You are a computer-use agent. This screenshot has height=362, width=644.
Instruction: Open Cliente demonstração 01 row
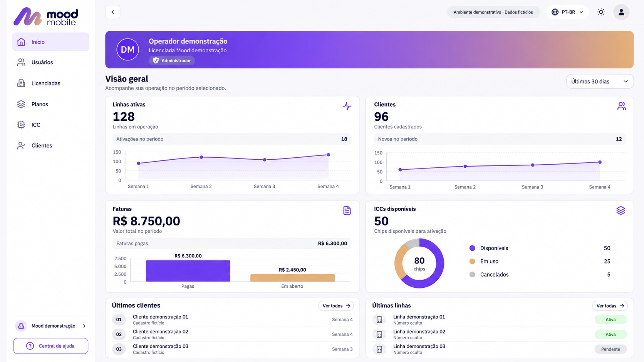[233, 320]
